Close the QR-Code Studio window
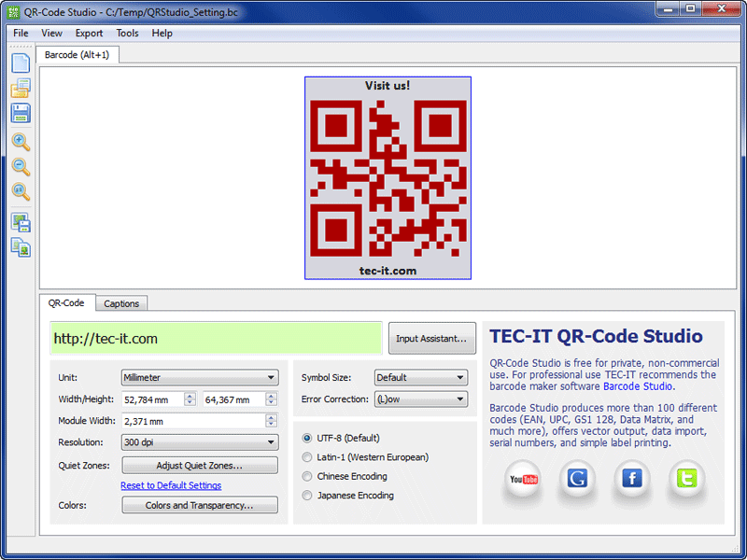Image resolution: width=747 pixels, height=560 pixels. pyautogui.click(x=721, y=8)
